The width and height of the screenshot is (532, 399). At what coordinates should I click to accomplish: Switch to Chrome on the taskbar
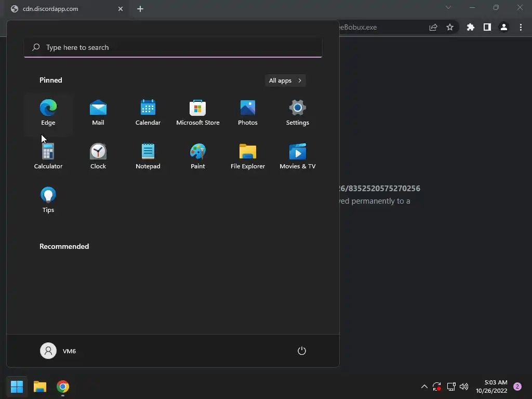tap(63, 387)
